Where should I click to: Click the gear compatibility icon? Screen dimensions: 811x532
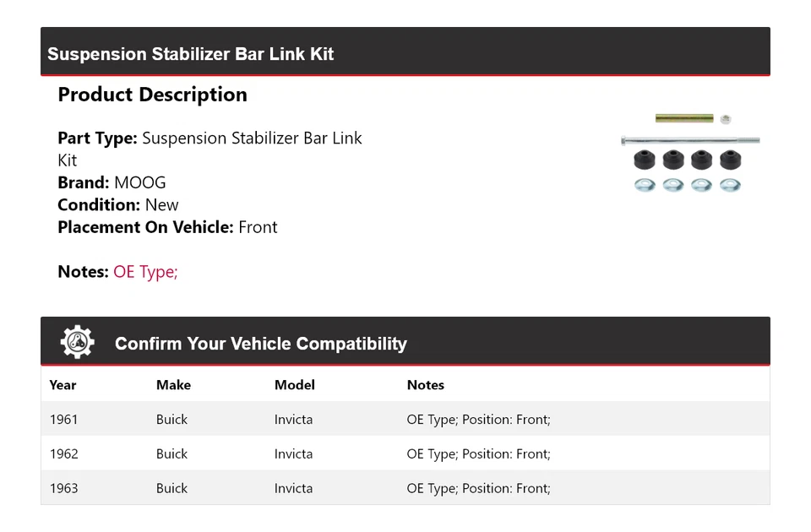pyautogui.click(x=77, y=342)
